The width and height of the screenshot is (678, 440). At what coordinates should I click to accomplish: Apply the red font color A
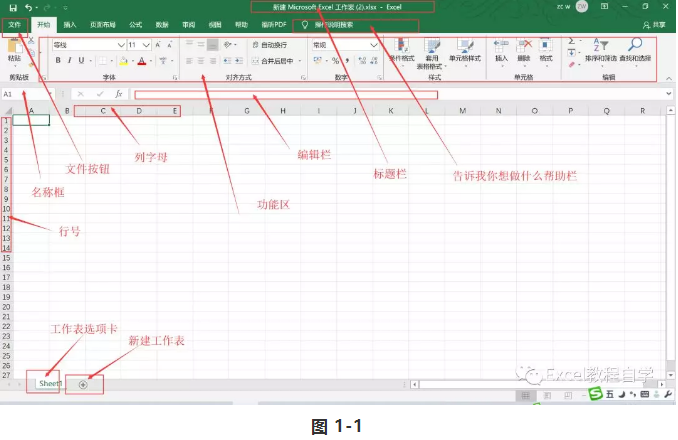coord(141,61)
